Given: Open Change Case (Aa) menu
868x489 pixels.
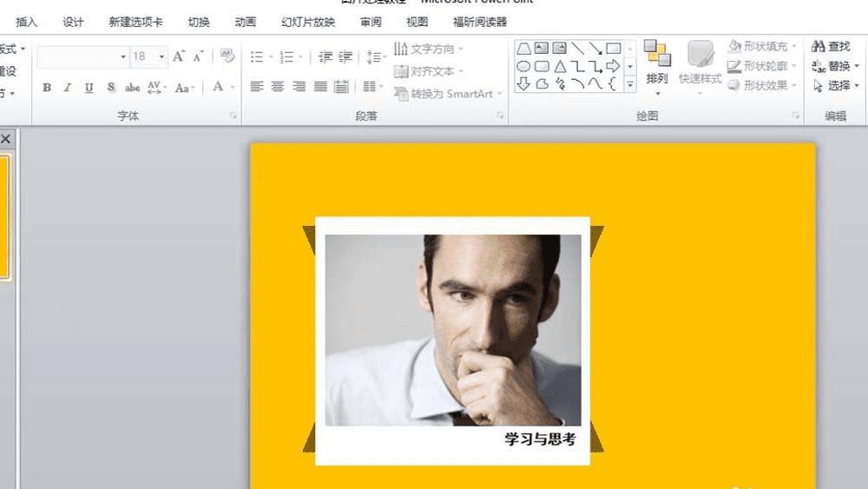Looking at the screenshot, I should (x=184, y=88).
